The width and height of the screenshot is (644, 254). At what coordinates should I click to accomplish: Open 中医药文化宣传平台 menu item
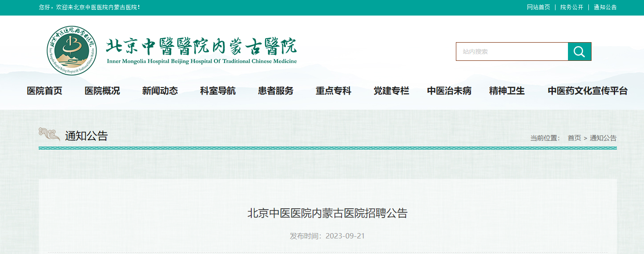coord(588,91)
